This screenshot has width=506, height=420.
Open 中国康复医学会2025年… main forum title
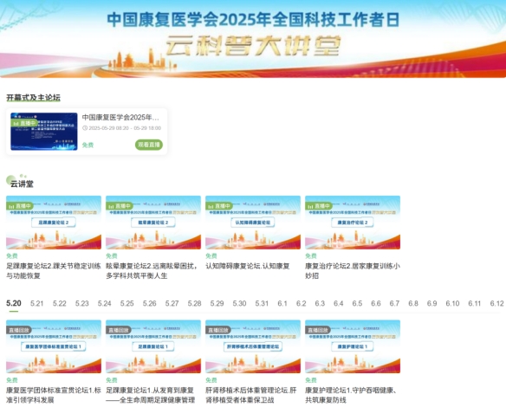coord(120,117)
